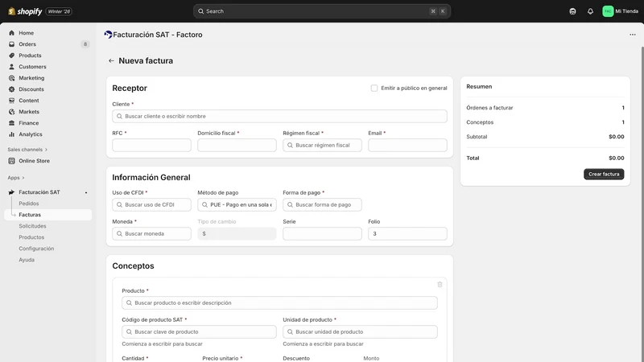Image resolution: width=644 pixels, height=362 pixels.
Task: Open the three-dot app menu
Action: 633,35
